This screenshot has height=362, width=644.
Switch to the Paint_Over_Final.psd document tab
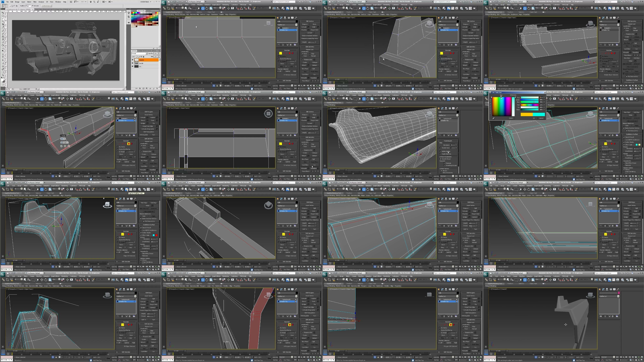[52, 9]
